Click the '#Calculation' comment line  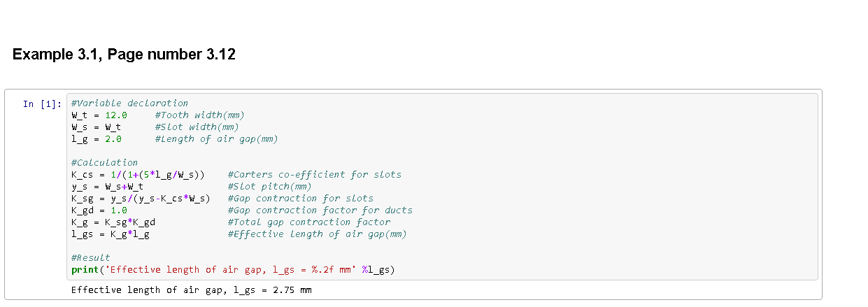[104, 162]
